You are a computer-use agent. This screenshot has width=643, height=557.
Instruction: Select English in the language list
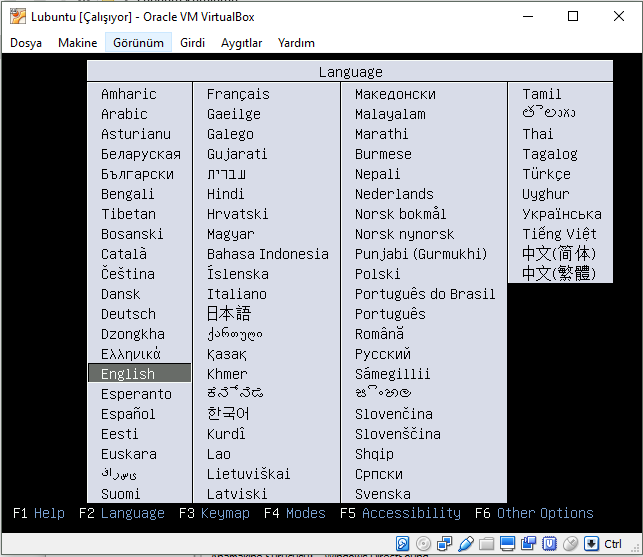pos(128,374)
